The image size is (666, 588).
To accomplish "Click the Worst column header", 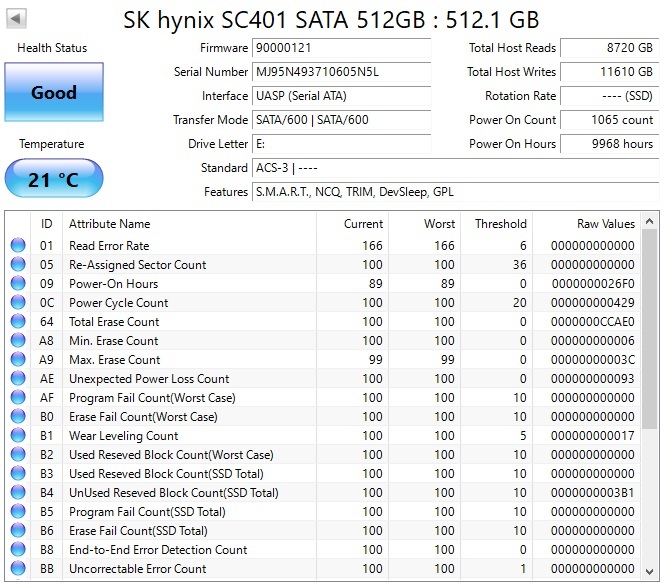I will point(424,223).
